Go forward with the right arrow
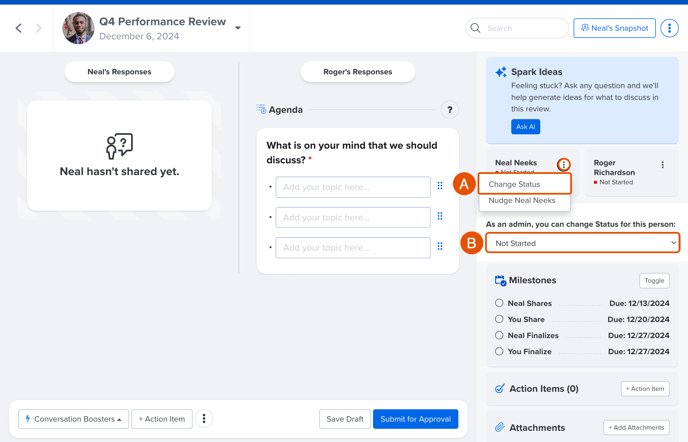The width and height of the screenshot is (688, 442). pyautogui.click(x=39, y=29)
